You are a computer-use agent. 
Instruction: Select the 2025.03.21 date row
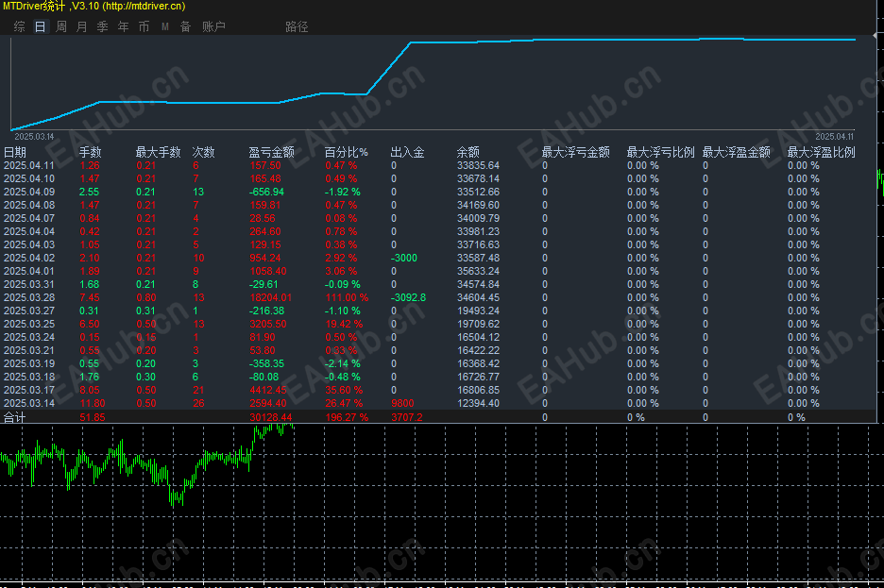pos(28,350)
